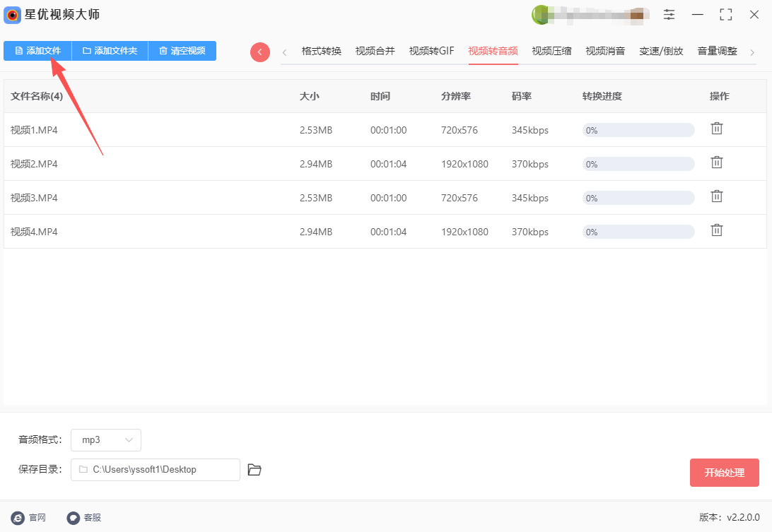Remove 视频3.MP4 using the trash icon

tap(716, 196)
